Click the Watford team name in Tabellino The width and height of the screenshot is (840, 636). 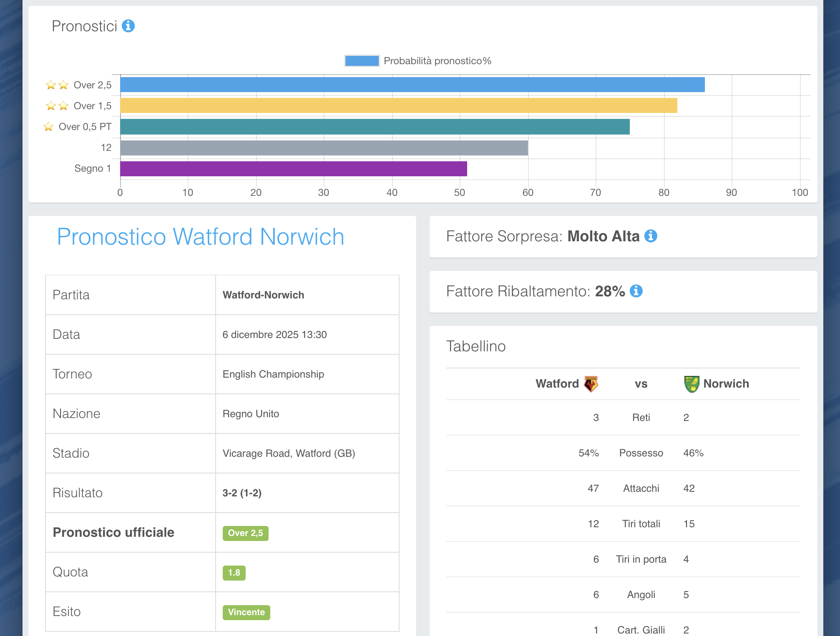coord(557,384)
